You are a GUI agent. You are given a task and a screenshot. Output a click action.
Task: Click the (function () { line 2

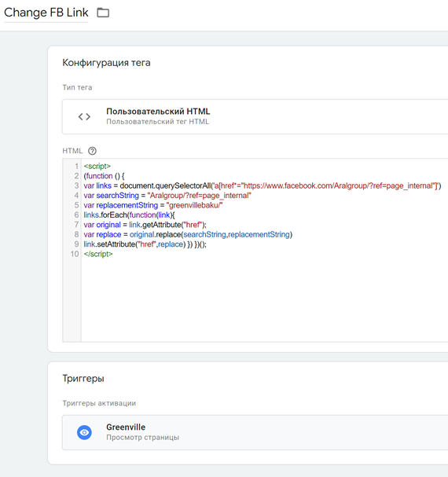pos(104,176)
